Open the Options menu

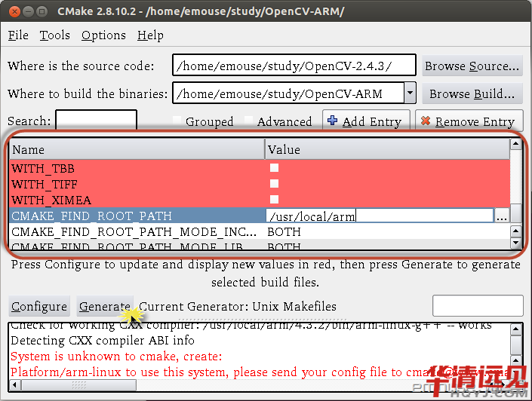pyautogui.click(x=103, y=35)
